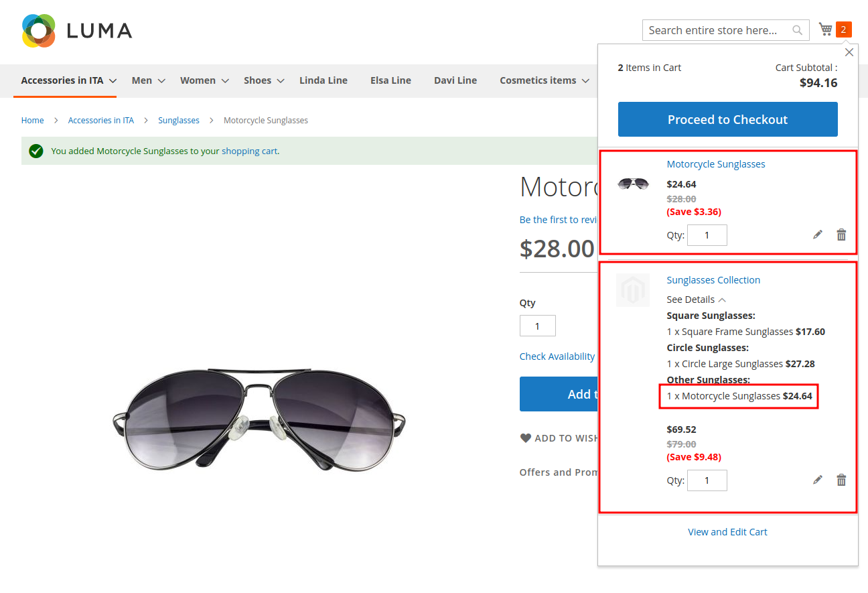This screenshot has height=593, width=868.
Task: Go to Davi Line category
Action: point(455,80)
